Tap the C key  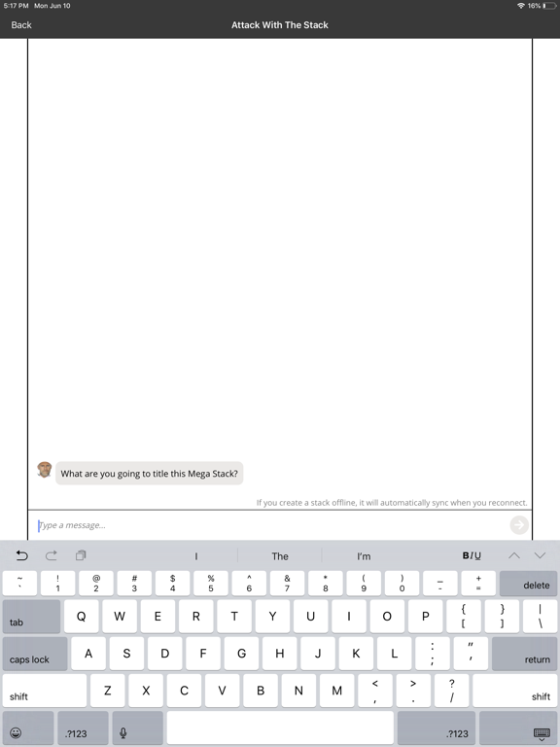(x=184, y=691)
